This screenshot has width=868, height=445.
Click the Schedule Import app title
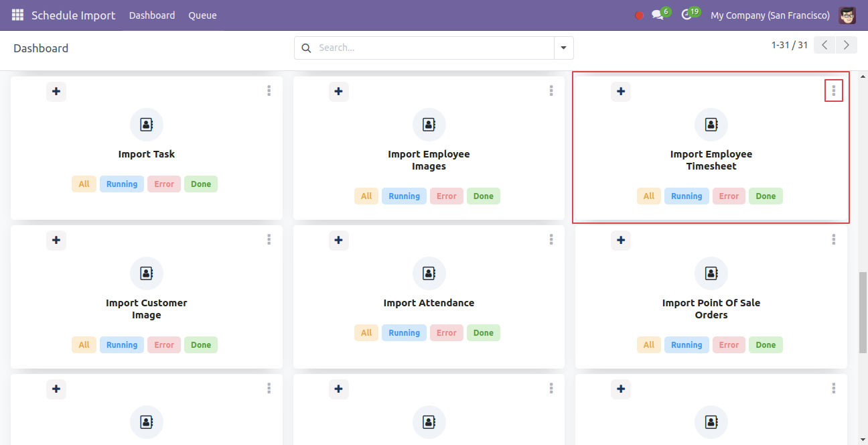(74, 15)
